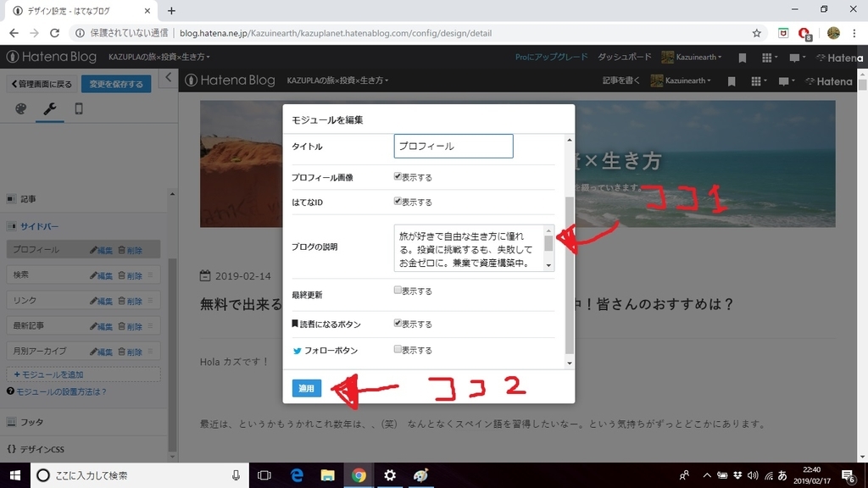Screen dimensions: 868x488
Task: Open ダッシュボード link
Action: pos(625,57)
